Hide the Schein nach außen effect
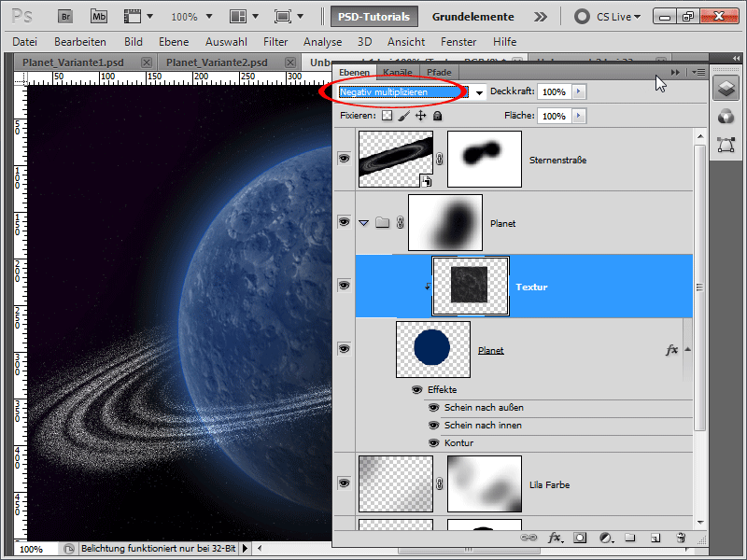 pos(433,408)
